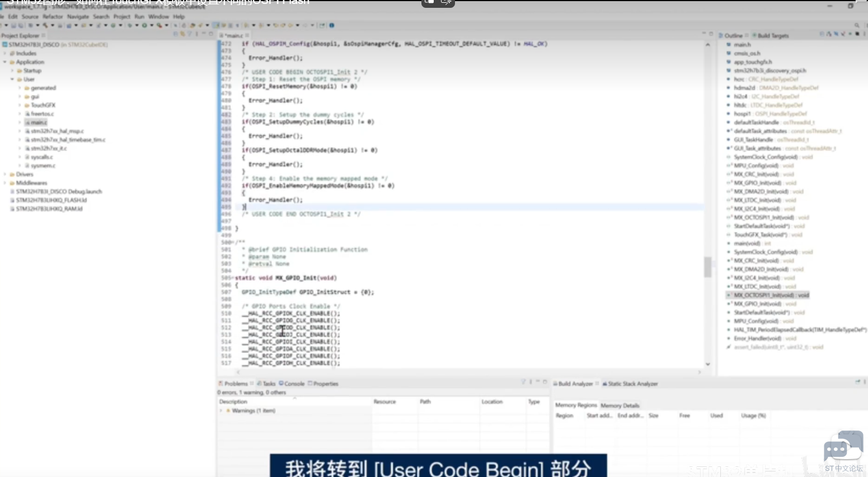
Task: Open the Refactor menu
Action: pos(53,17)
